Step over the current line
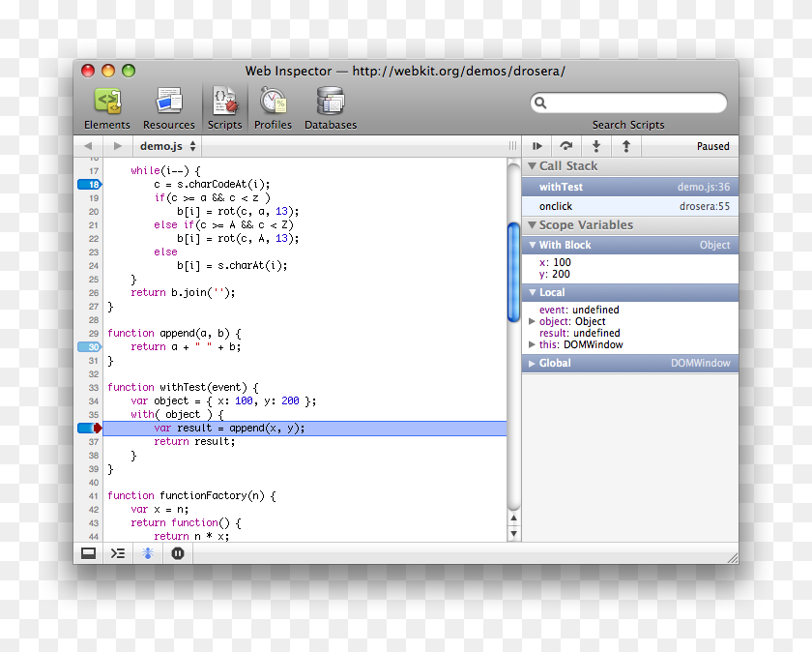This screenshot has width=812, height=652. (566, 145)
